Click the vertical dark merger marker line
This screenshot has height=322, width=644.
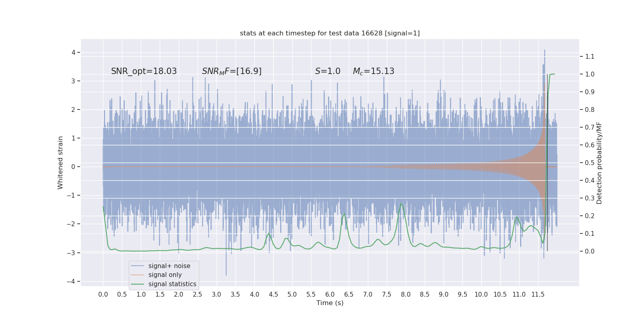pyautogui.click(x=547, y=163)
